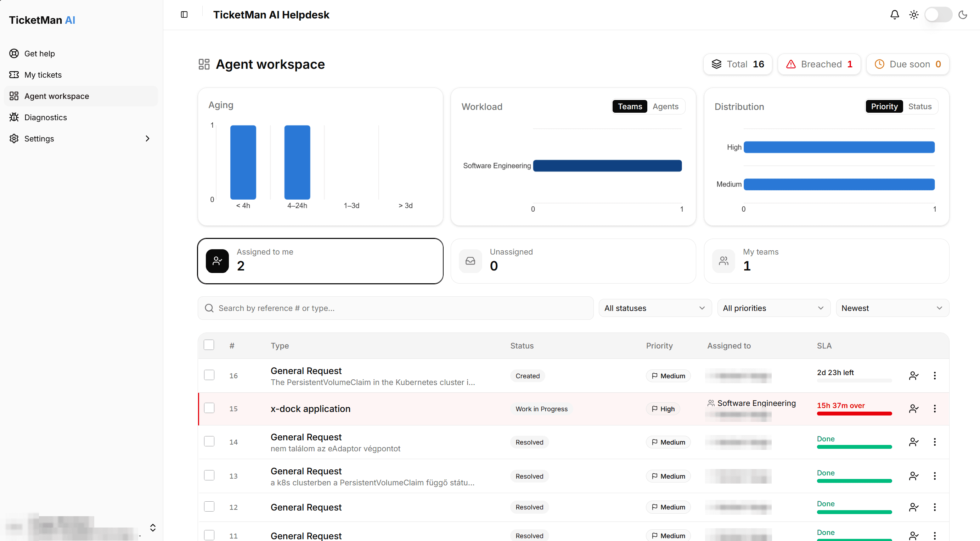Click the My tickets ticket icon
This screenshot has width=980, height=541.
pyautogui.click(x=14, y=74)
